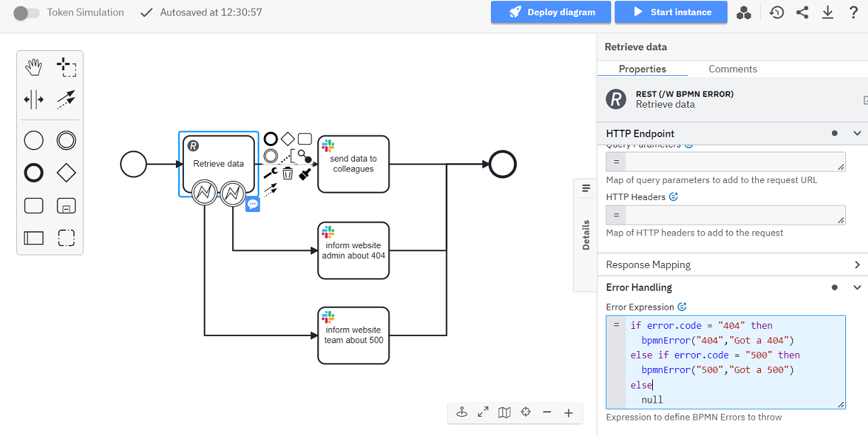Delete element using trash can icon

coord(287,173)
